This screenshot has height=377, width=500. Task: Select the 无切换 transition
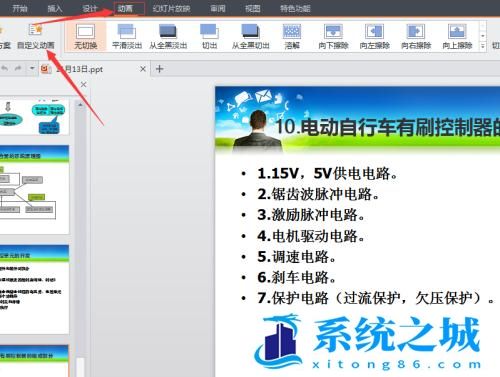85,37
